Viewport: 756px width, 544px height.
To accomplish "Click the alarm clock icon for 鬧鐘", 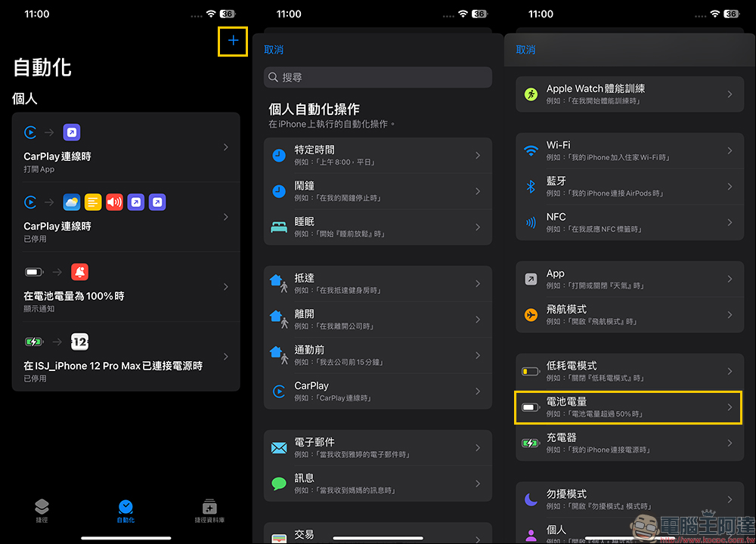I will [x=279, y=191].
